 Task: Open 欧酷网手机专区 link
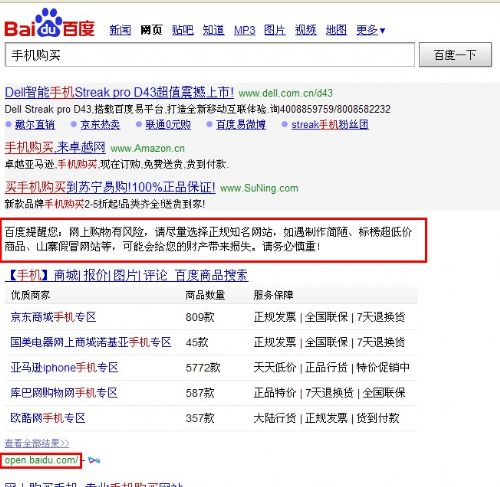point(48,418)
